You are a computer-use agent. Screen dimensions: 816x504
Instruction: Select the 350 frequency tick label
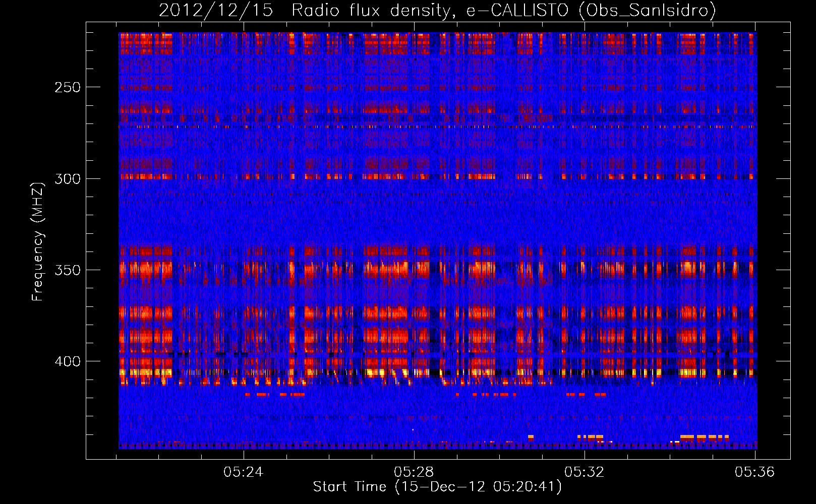pos(68,270)
